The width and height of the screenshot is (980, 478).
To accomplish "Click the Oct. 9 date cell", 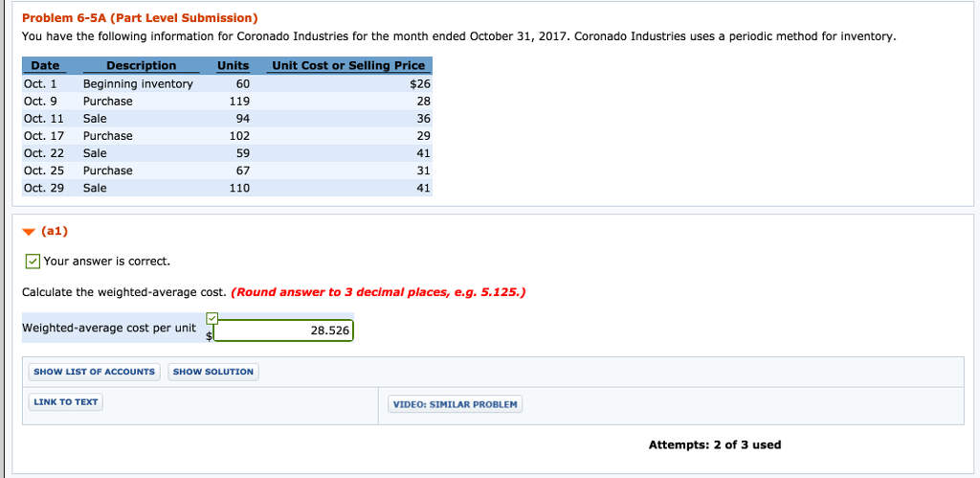I will (40, 102).
